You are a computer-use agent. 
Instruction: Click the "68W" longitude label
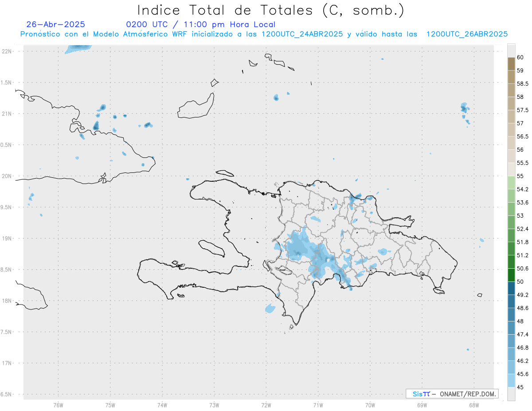(474, 405)
